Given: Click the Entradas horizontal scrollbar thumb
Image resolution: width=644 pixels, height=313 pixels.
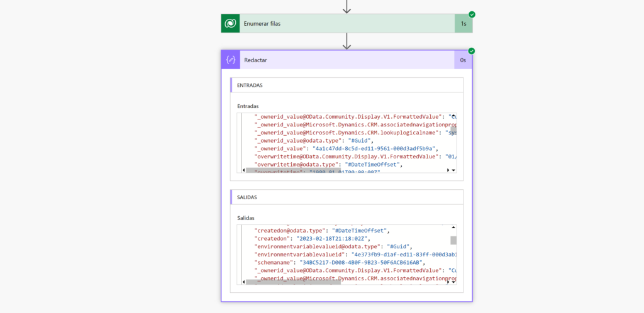Looking at the screenshot, I should coord(293,170).
